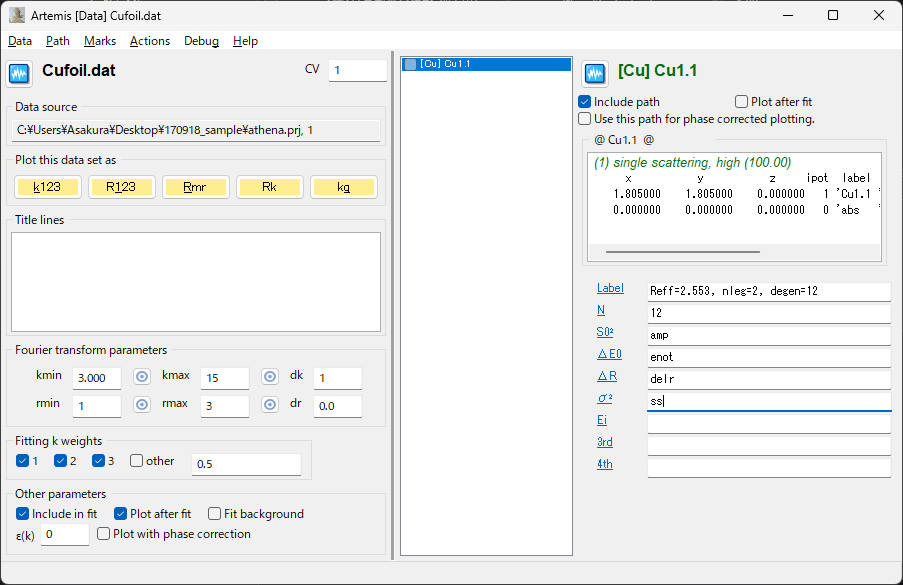The height and width of the screenshot is (585, 903).
Task: Click the Ei parameter link
Action: click(x=602, y=420)
